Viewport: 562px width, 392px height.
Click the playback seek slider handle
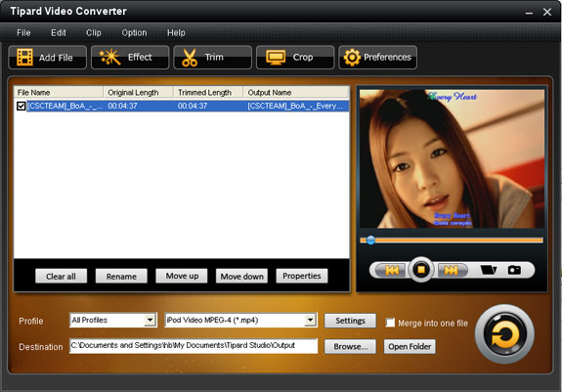371,240
